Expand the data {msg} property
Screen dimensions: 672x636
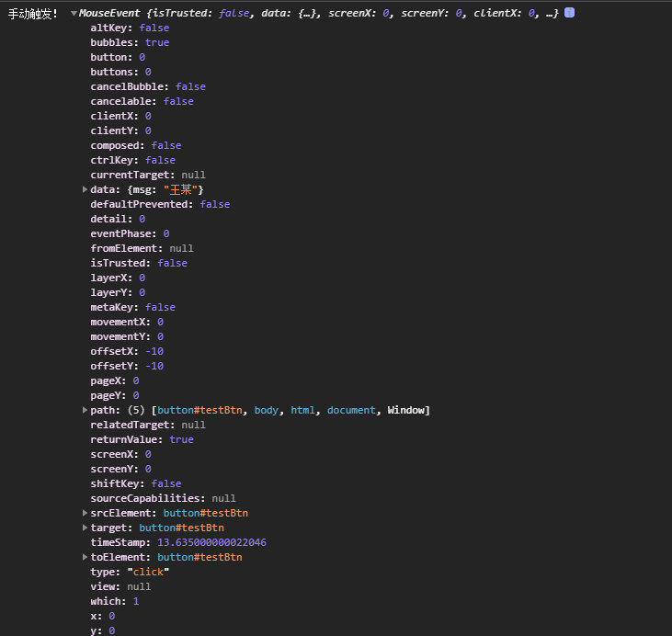coord(85,189)
